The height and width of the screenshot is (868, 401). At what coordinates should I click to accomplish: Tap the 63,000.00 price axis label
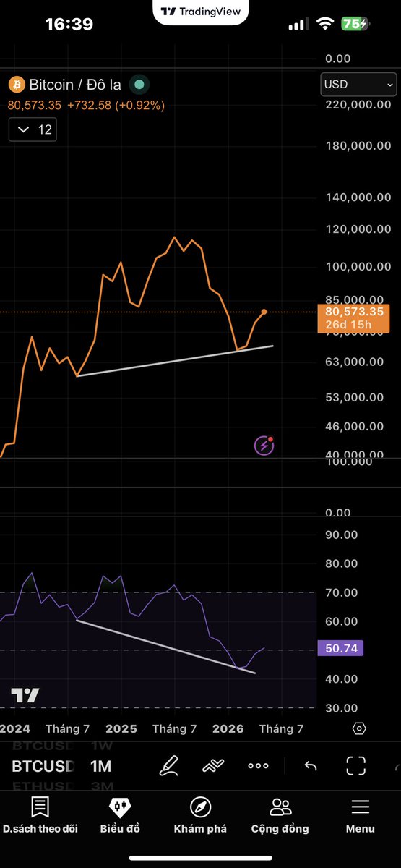pos(355,361)
